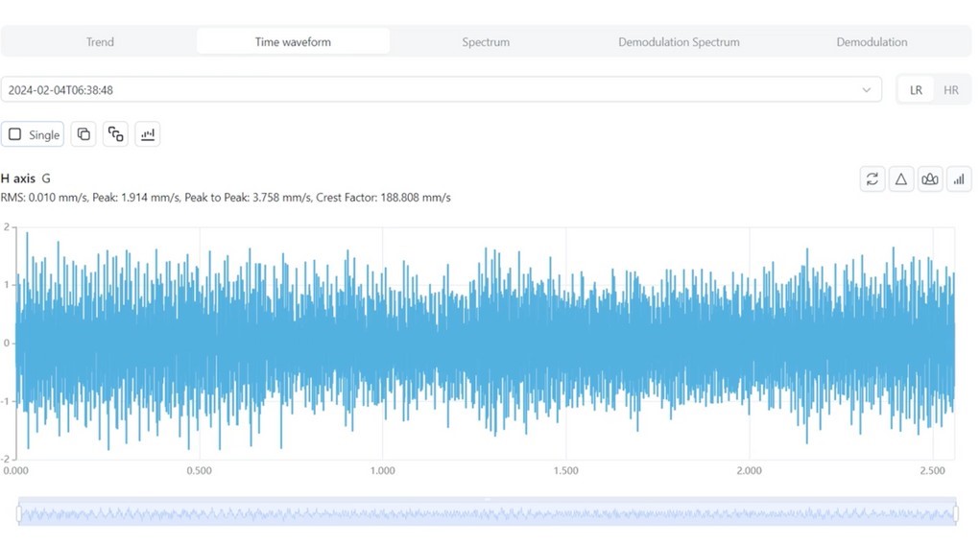980x545 pixels.
Task: Click the overlay copy icon beside Single
Action: point(84,134)
